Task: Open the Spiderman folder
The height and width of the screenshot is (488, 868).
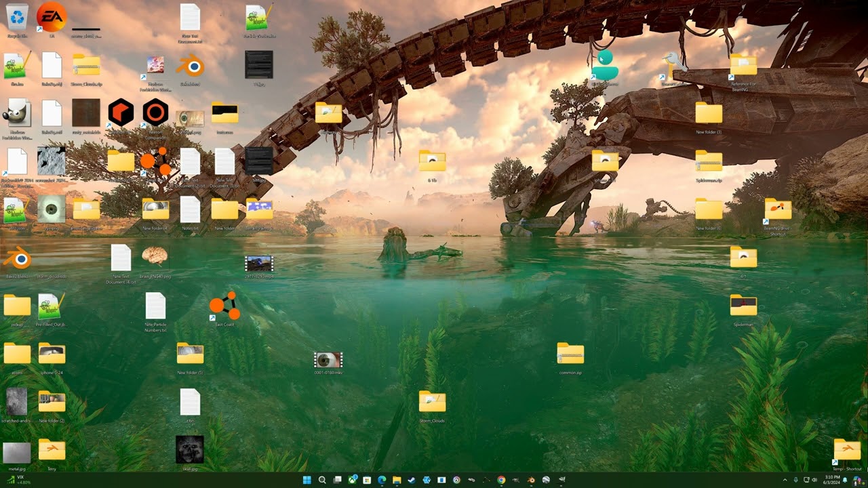Action: (x=743, y=306)
